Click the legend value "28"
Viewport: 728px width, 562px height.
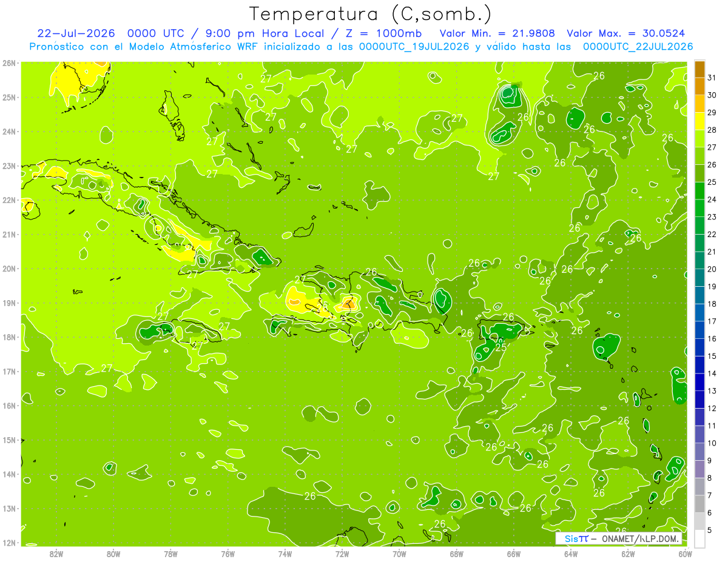point(712,130)
